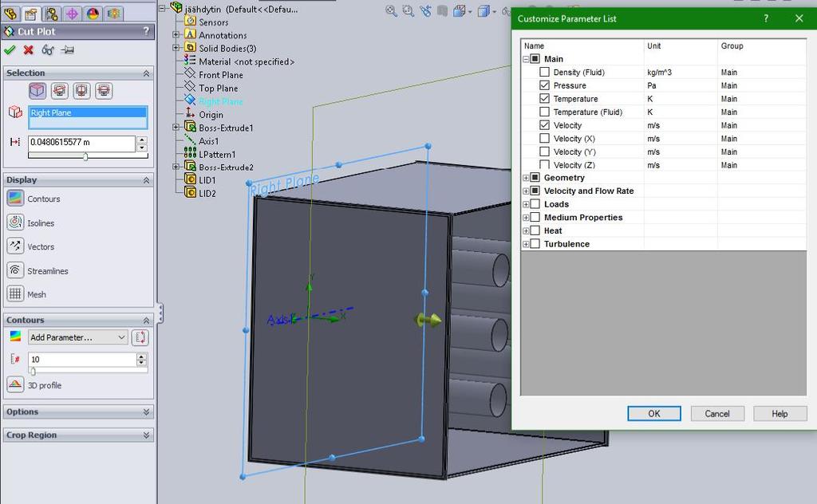Screen dimensions: 817x504
Task: Adjust the contour levels slider
Action: tap(34, 372)
